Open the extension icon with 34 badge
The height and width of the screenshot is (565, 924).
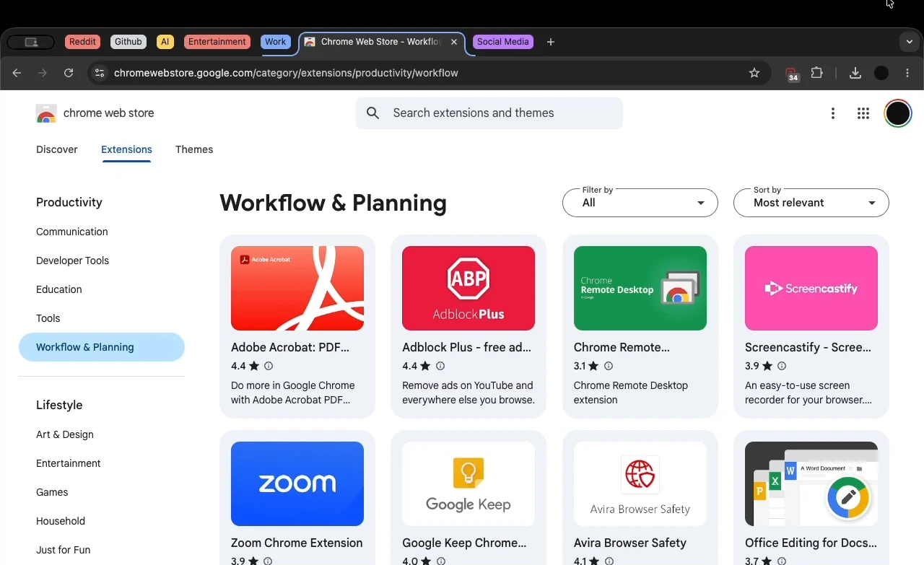pos(792,74)
